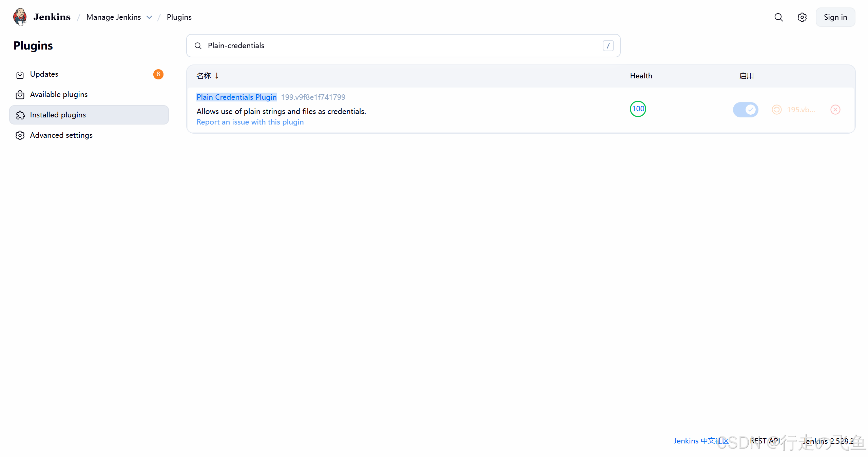Click the Plugins breadcrumb

tap(179, 17)
